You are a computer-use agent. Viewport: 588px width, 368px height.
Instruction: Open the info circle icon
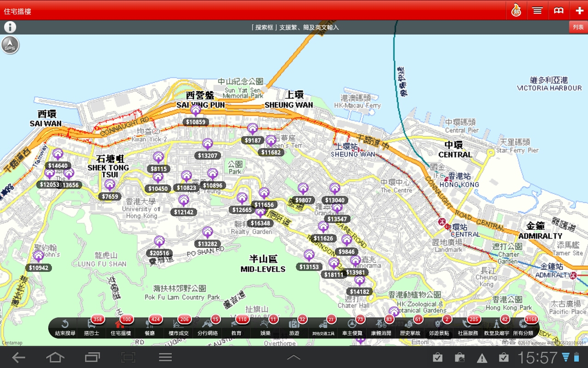10,27
